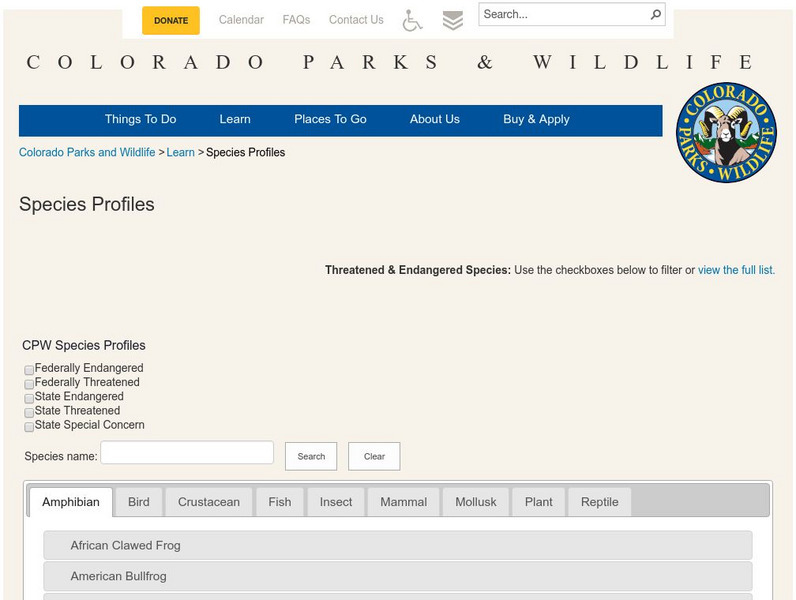This screenshot has width=796, height=600.
Task: Go to Colorado Parks and Wildlife breadcrumb
Action: point(87,152)
